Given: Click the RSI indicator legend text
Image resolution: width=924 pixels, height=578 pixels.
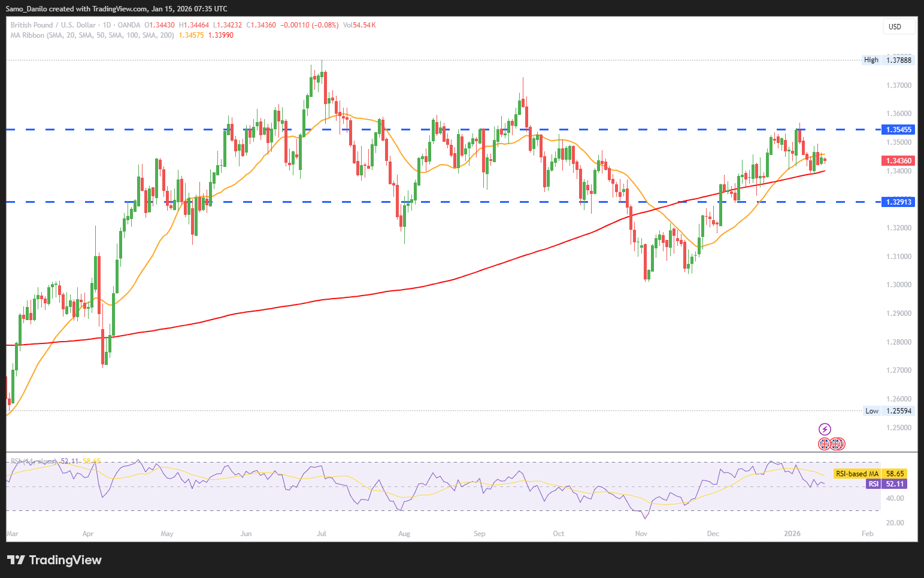Looking at the screenshot, I should (x=35, y=461).
